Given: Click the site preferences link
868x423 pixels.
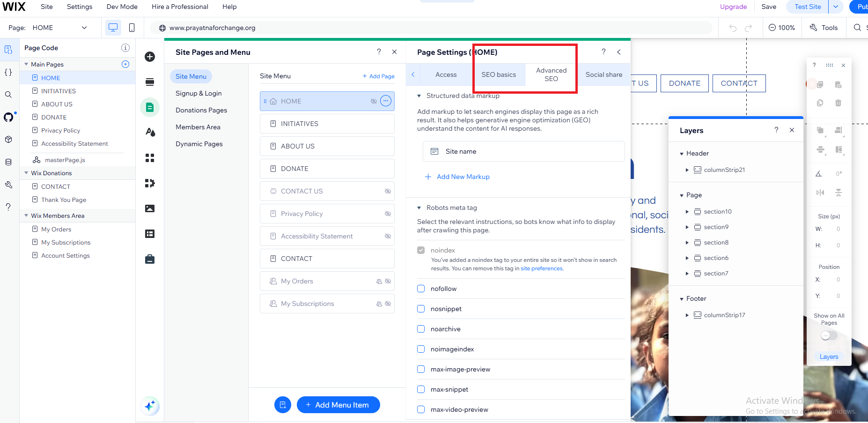Looking at the screenshot, I should click(x=542, y=268).
